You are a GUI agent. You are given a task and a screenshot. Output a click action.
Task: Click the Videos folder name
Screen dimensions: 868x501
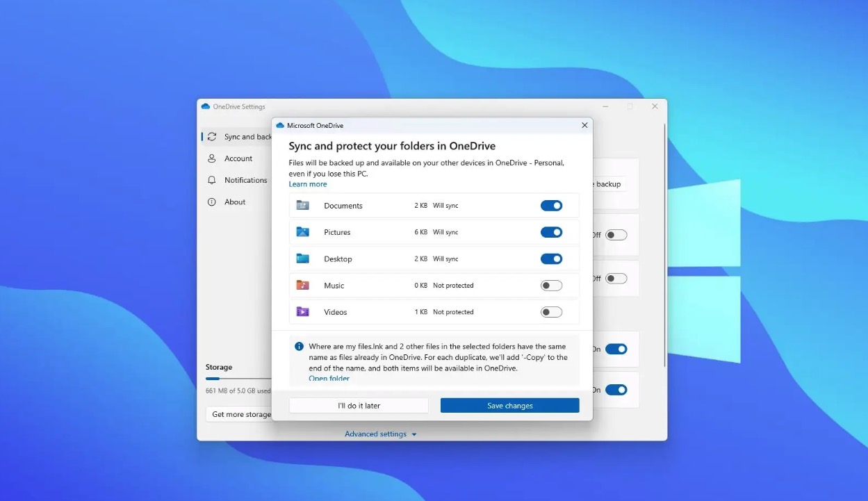pyautogui.click(x=335, y=312)
